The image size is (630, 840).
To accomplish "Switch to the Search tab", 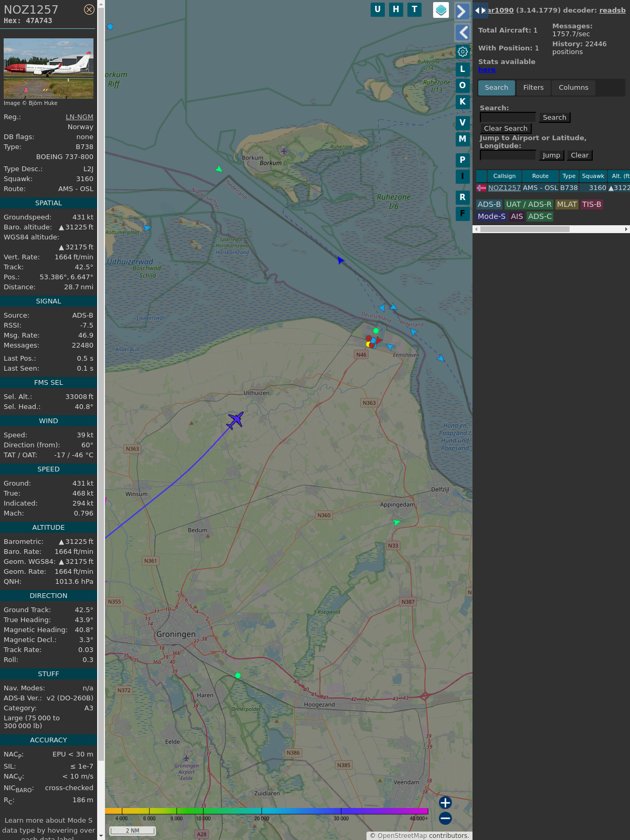I will click(x=497, y=88).
